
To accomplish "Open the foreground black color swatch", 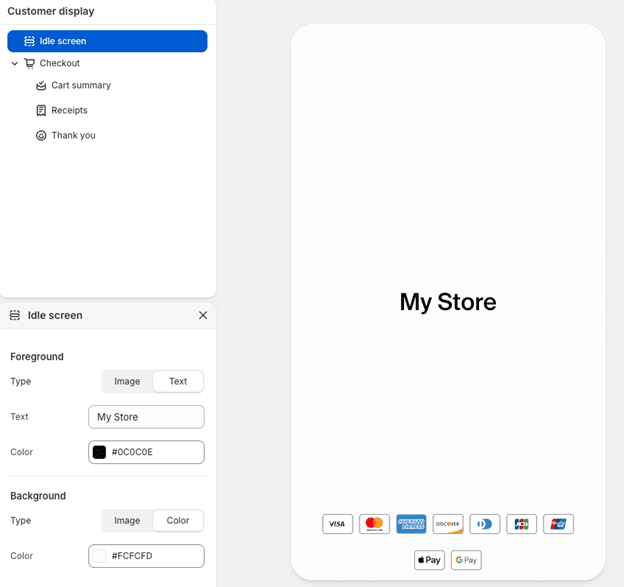I will (99, 452).
